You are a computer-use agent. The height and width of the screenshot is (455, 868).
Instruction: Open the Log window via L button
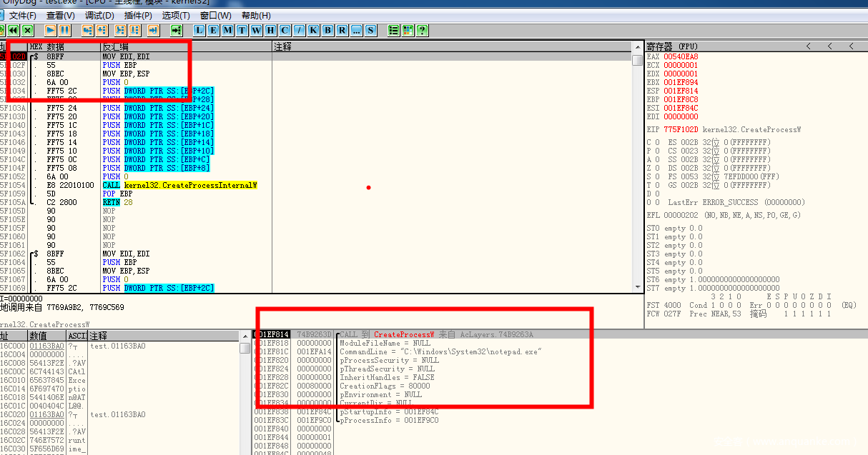coord(199,30)
